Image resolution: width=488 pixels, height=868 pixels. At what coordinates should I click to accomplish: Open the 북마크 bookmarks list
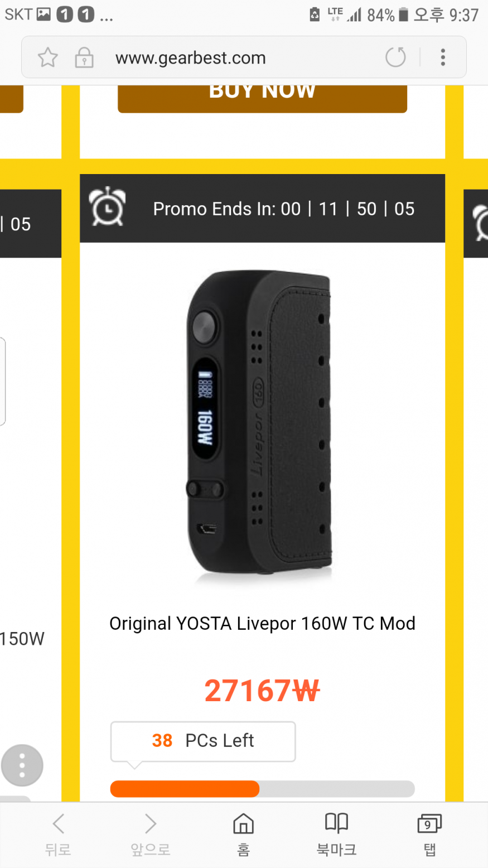336,835
